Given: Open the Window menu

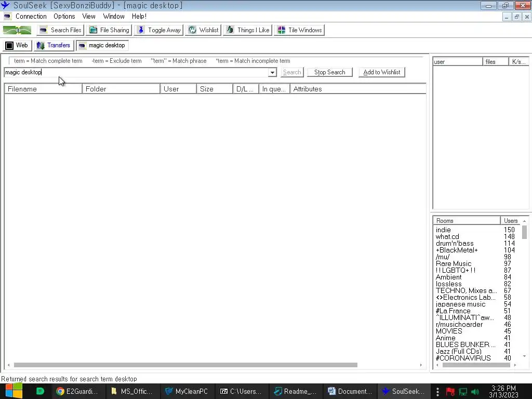Looking at the screenshot, I should 114,16.
